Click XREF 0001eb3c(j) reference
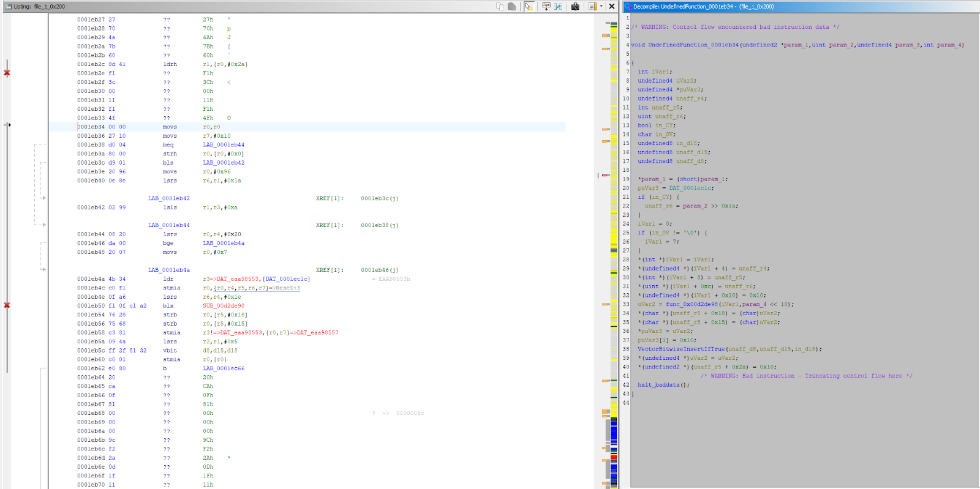This screenshot has width=980, height=489. 380,198
